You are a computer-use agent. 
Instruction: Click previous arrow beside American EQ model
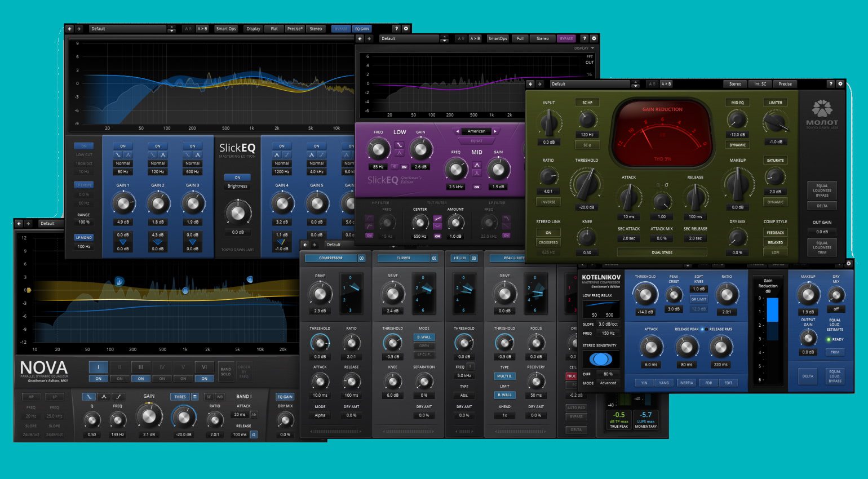(x=458, y=131)
